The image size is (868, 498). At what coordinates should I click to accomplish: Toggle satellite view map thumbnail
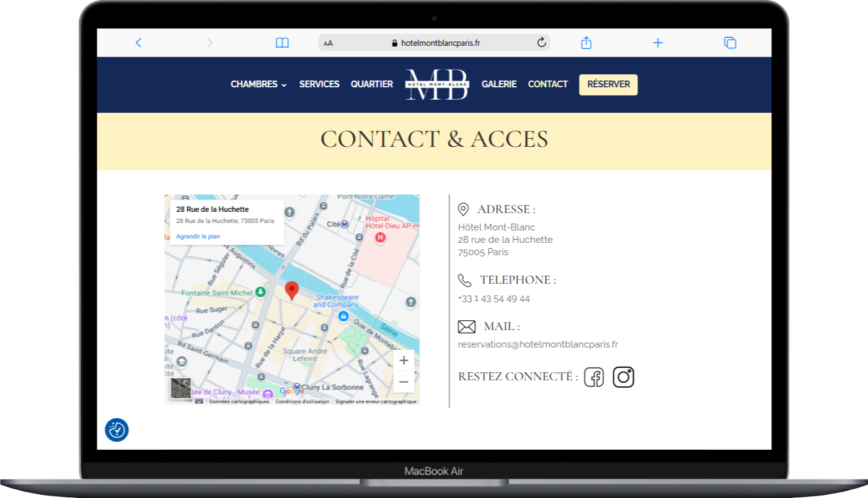click(181, 388)
